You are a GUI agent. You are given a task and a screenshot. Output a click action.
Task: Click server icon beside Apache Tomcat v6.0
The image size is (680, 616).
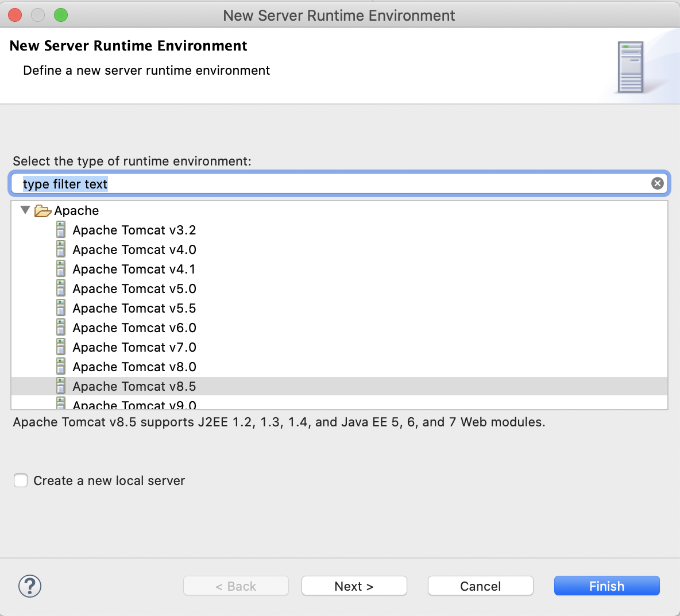(61, 327)
